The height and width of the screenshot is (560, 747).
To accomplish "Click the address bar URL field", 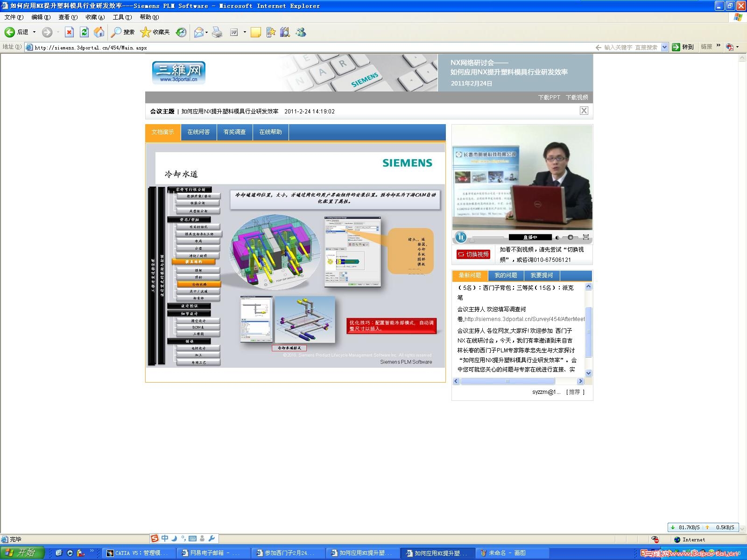I will tap(308, 48).
